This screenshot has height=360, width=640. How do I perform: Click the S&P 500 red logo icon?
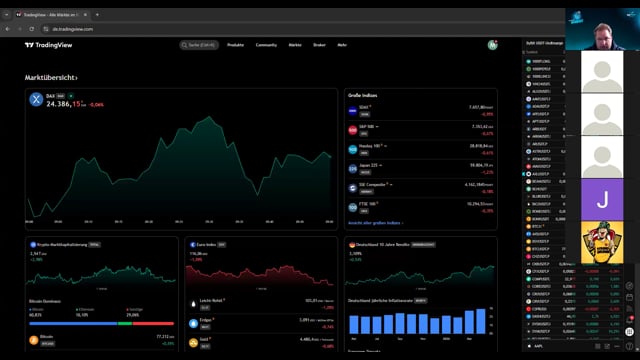coord(353,130)
